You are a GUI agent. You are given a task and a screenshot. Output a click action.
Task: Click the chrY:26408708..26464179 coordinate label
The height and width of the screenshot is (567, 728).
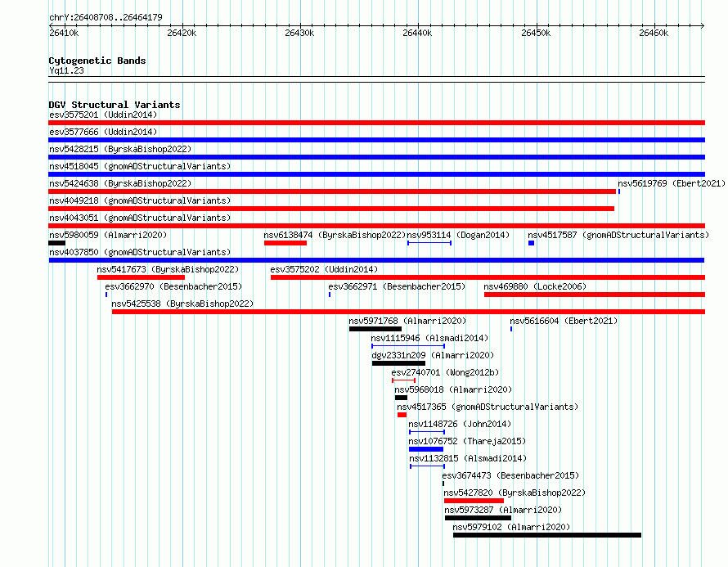point(106,18)
